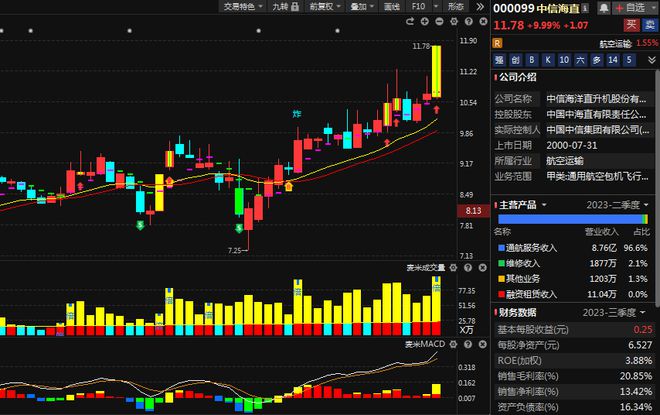This screenshot has width=660, height=415.
Task: Click the red 买 buy button
Action: (x=630, y=25)
